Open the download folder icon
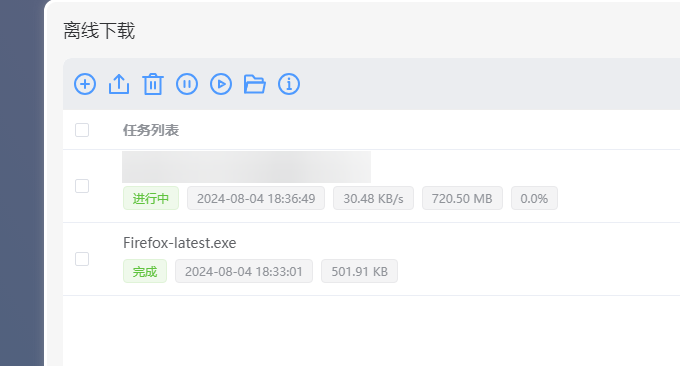The height and width of the screenshot is (366, 680). [x=255, y=84]
